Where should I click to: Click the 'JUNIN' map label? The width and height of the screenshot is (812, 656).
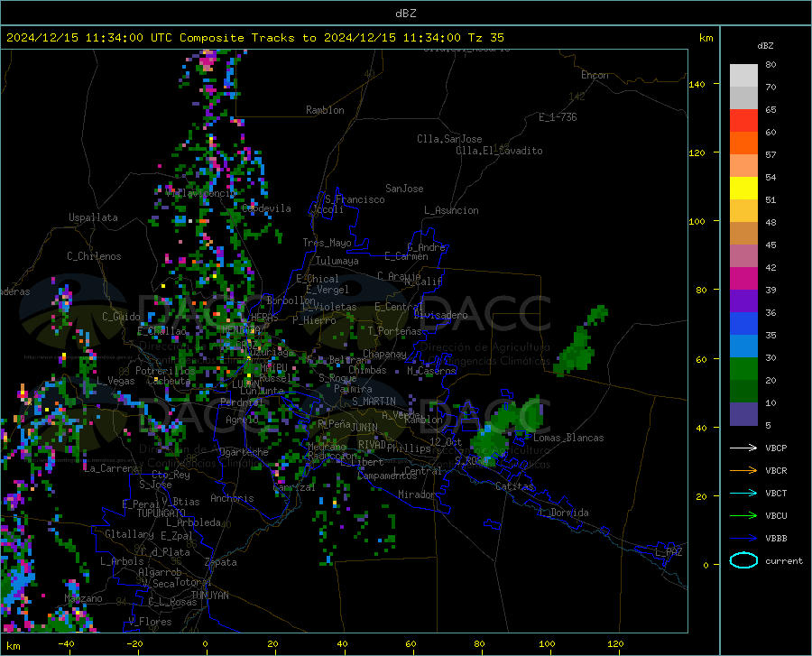(364, 428)
